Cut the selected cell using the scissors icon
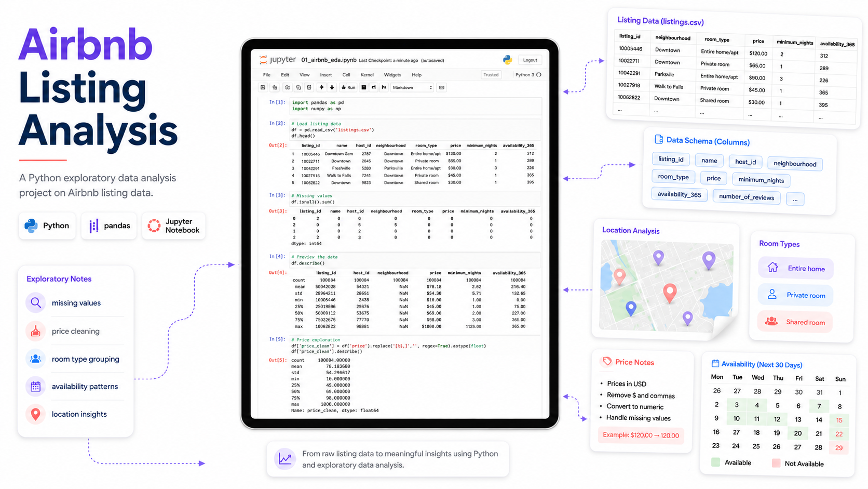The width and height of the screenshot is (868, 489). click(x=287, y=87)
